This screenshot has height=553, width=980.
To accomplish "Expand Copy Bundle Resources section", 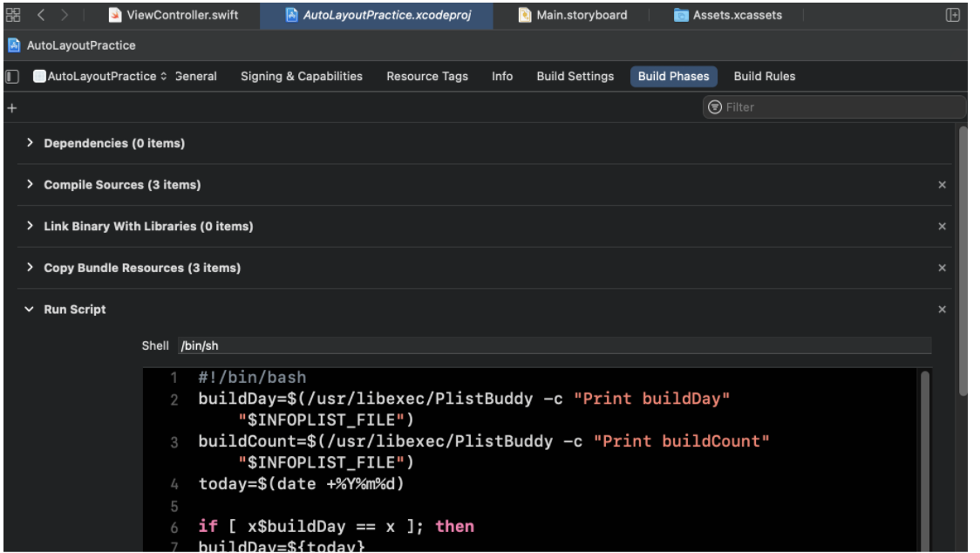I will [30, 267].
